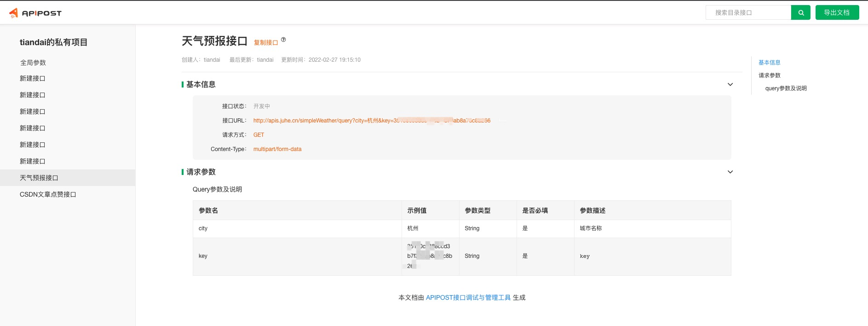
Task: Click the 复制接口 link
Action: 266,42
